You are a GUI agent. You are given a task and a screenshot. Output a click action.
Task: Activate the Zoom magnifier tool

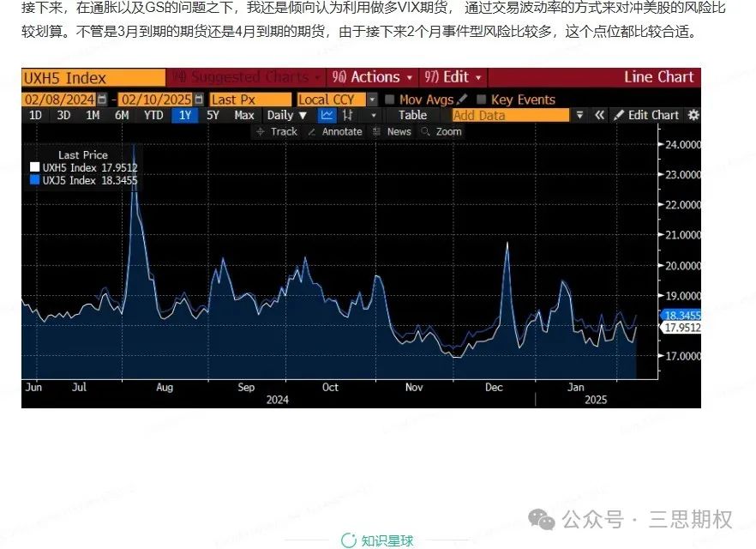(441, 132)
